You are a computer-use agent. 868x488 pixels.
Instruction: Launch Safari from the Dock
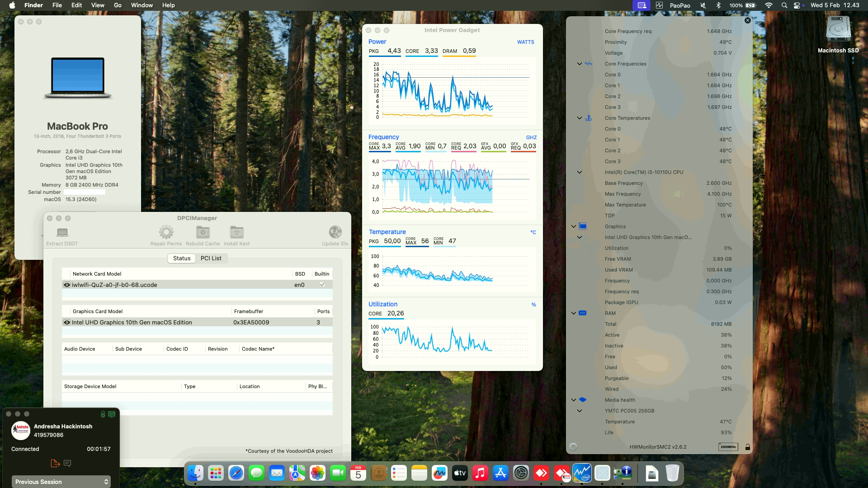(236, 473)
